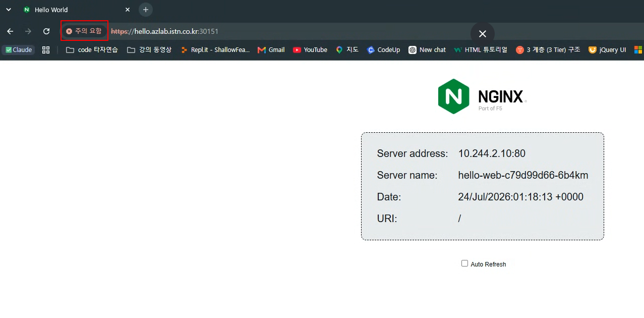Open the New chat bookmark
This screenshot has height=318, width=644.
[427, 50]
